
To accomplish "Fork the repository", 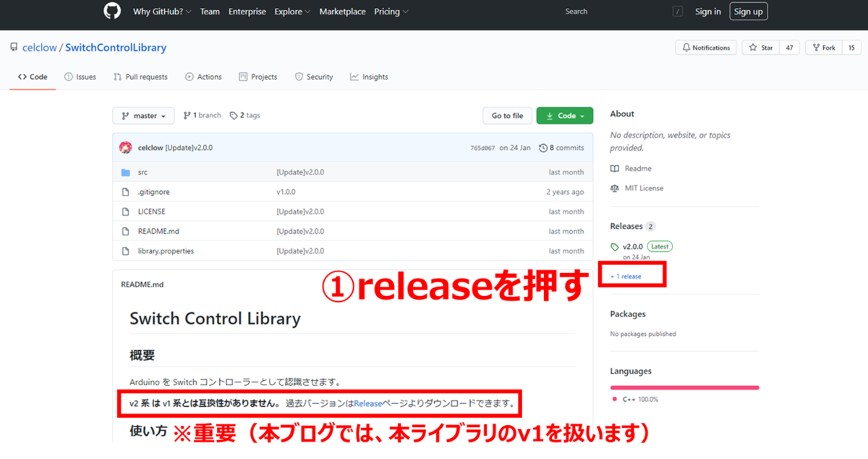I will coord(823,48).
